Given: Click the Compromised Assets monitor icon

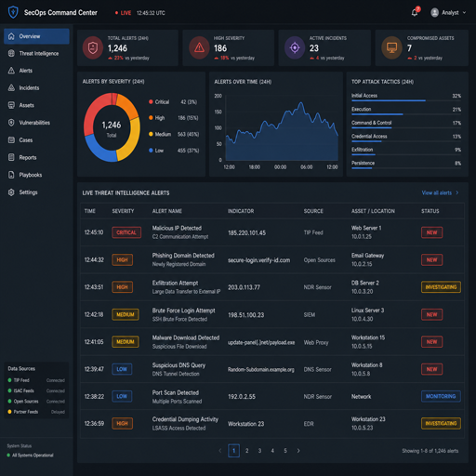Looking at the screenshot, I should click(x=391, y=47).
